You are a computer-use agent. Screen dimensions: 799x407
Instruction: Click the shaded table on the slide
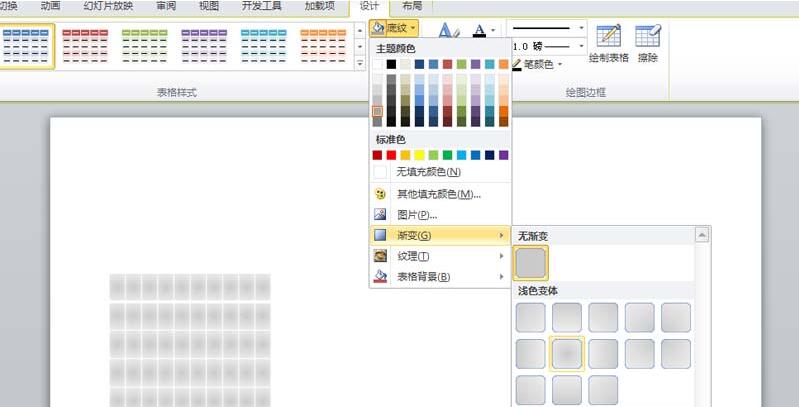click(x=190, y=340)
